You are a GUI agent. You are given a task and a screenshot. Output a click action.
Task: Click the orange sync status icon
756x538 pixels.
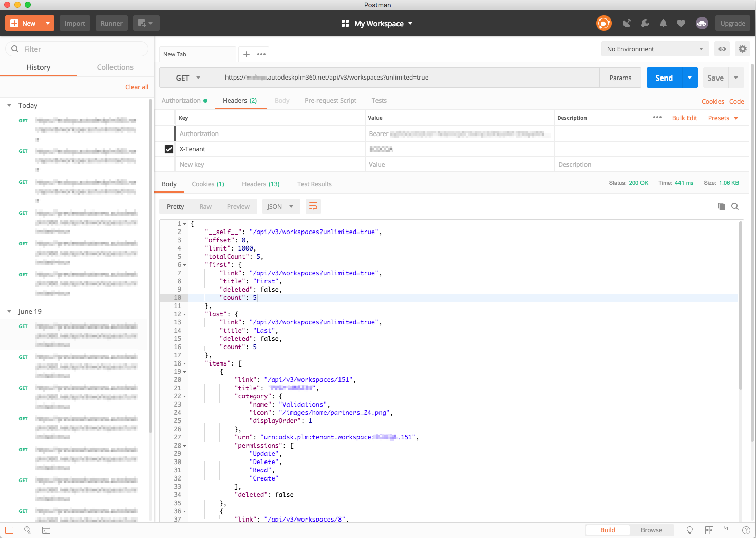coord(604,23)
